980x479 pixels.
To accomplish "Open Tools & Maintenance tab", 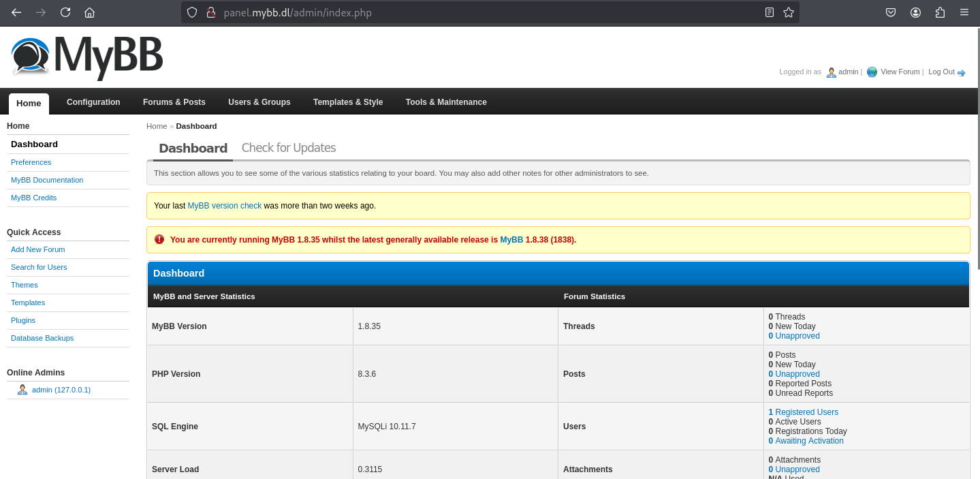I will coord(446,102).
